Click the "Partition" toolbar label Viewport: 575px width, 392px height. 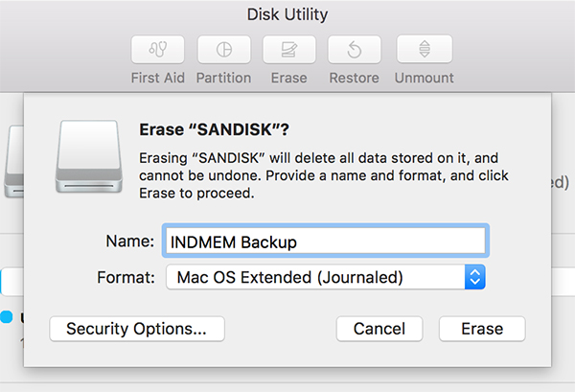[223, 77]
